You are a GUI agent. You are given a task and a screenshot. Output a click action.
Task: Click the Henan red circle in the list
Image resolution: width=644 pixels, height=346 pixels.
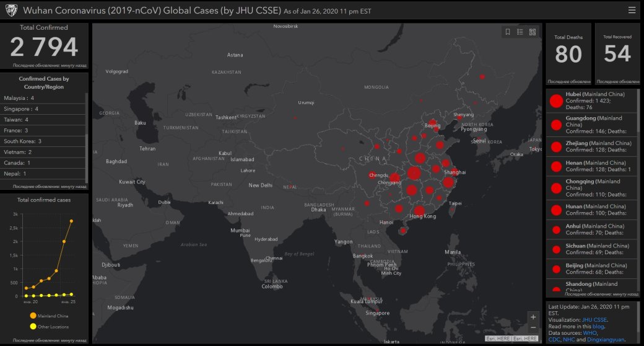pos(556,167)
